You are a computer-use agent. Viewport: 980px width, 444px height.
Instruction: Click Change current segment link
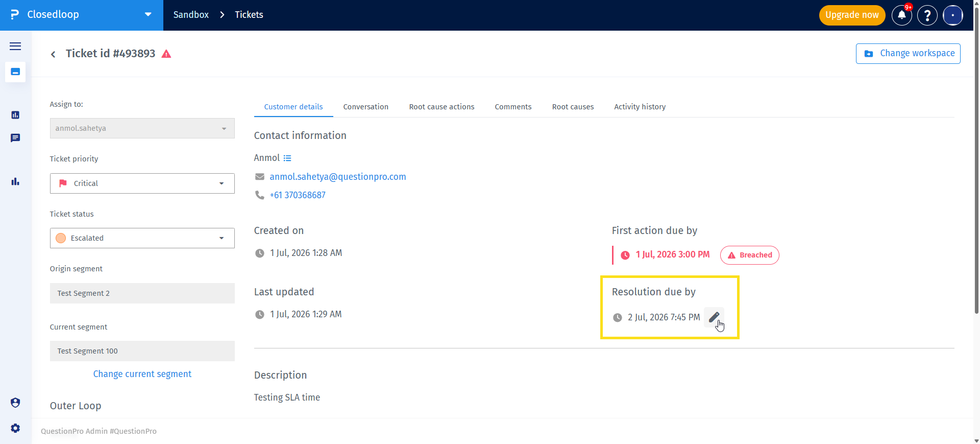[x=142, y=374]
